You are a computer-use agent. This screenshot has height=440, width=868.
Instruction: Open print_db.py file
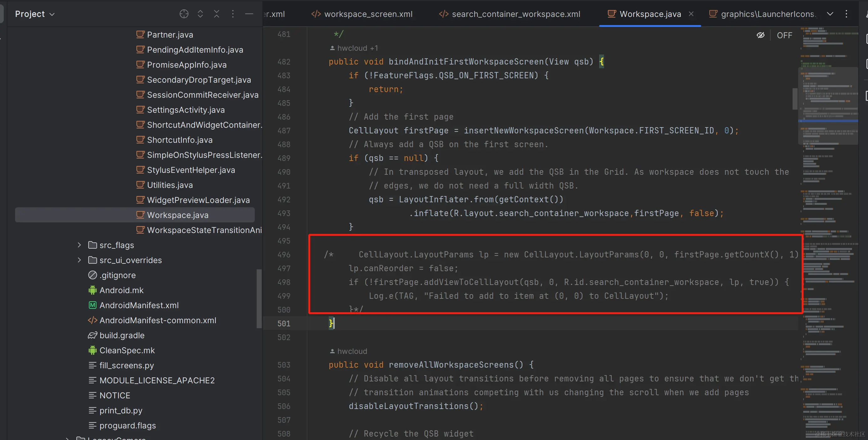(115, 410)
